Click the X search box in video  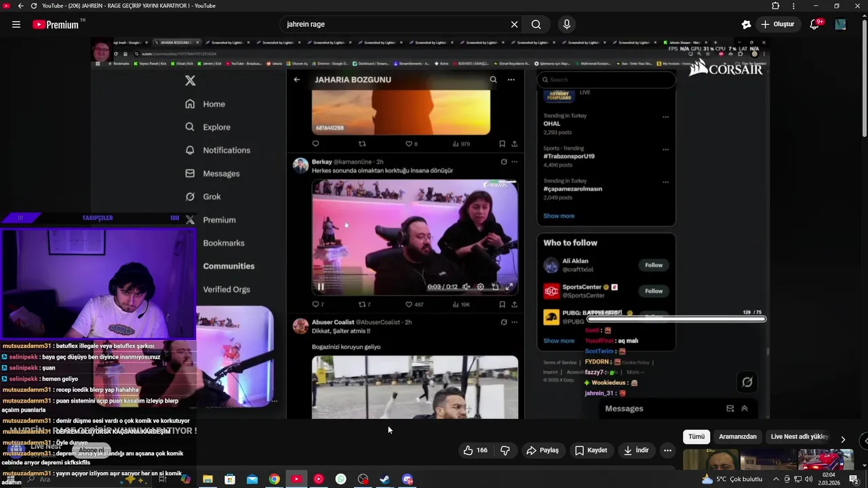pyautogui.click(x=606, y=79)
